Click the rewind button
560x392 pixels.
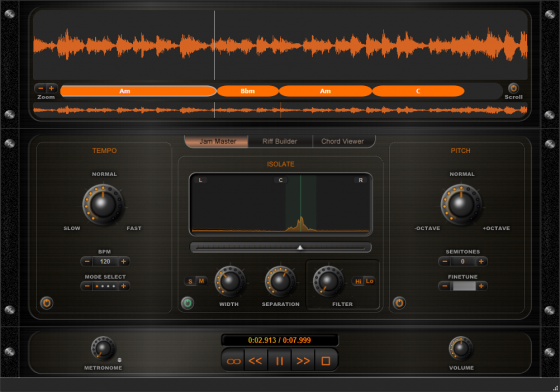point(255,361)
